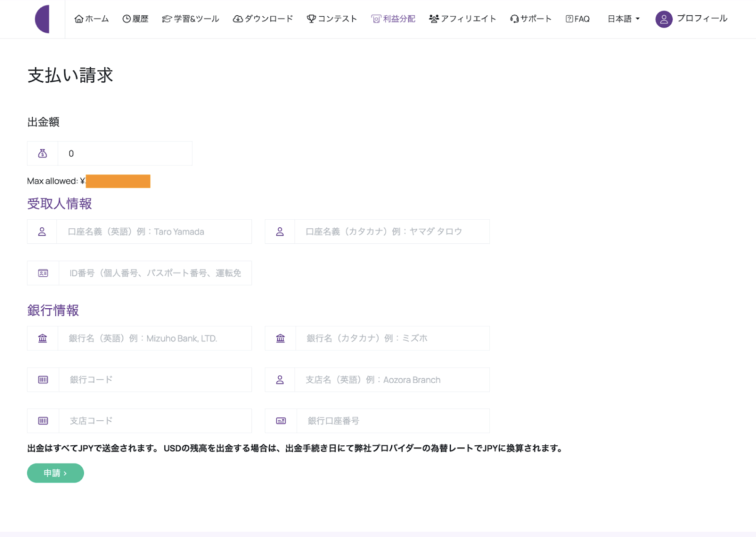The width and height of the screenshot is (756, 537).
Task: Open the アフィリエイト page
Action: click(462, 19)
